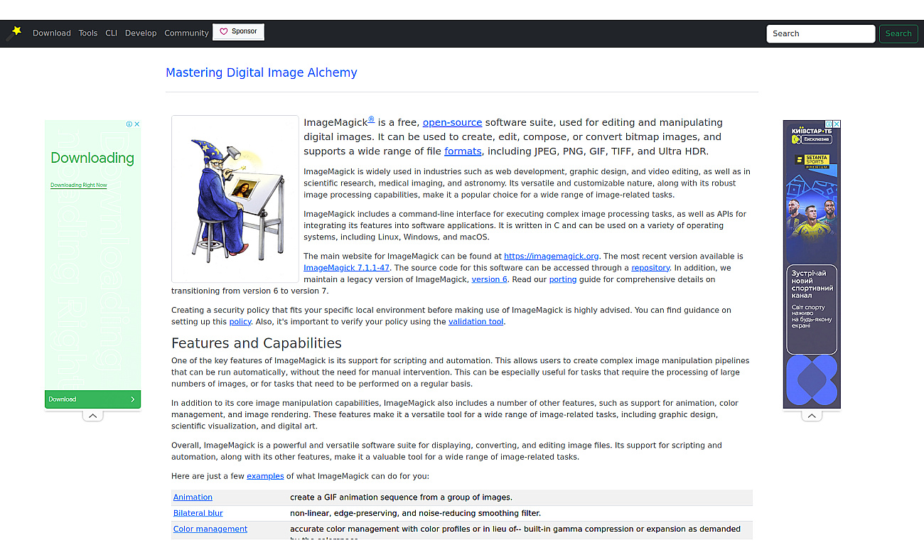Focus the Search input field
Image resolution: width=924 pixels, height=560 pixels.
(x=820, y=33)
